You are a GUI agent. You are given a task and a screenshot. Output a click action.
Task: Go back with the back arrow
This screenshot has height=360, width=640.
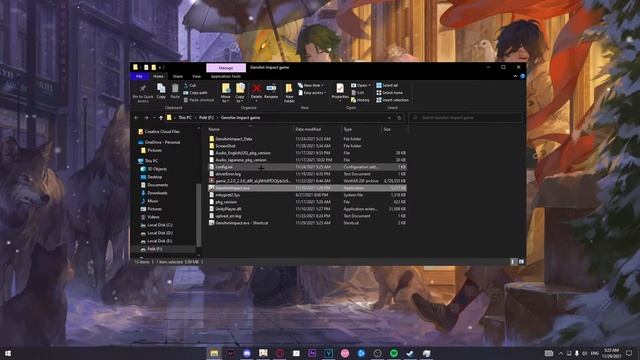[137, 118]
